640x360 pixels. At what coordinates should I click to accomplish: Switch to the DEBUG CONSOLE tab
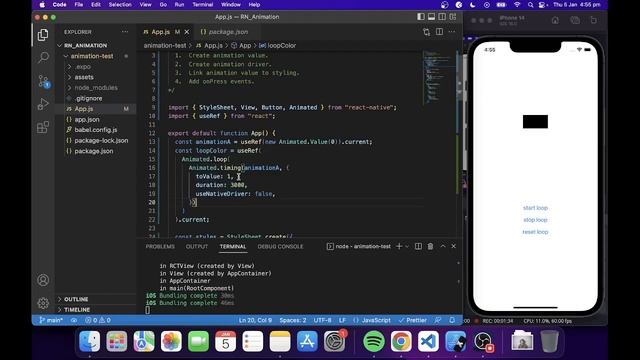coord(280,247)
